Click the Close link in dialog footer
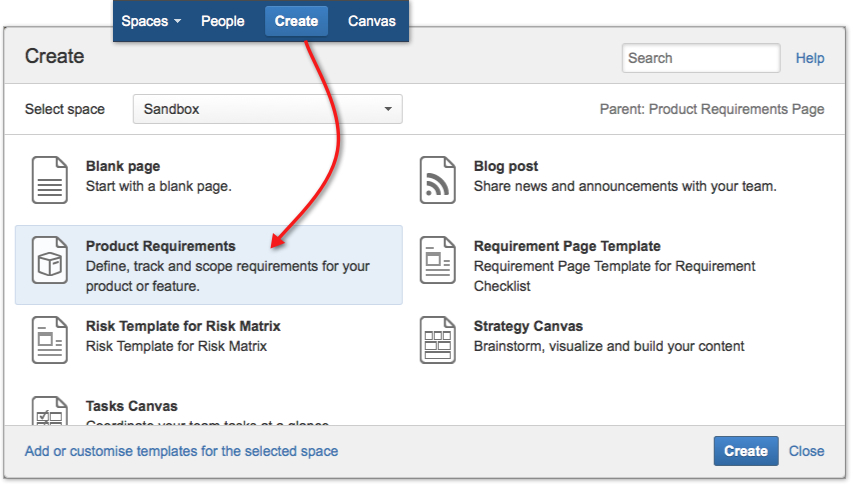This screenshot has height=486, width=853. point(806,451)
